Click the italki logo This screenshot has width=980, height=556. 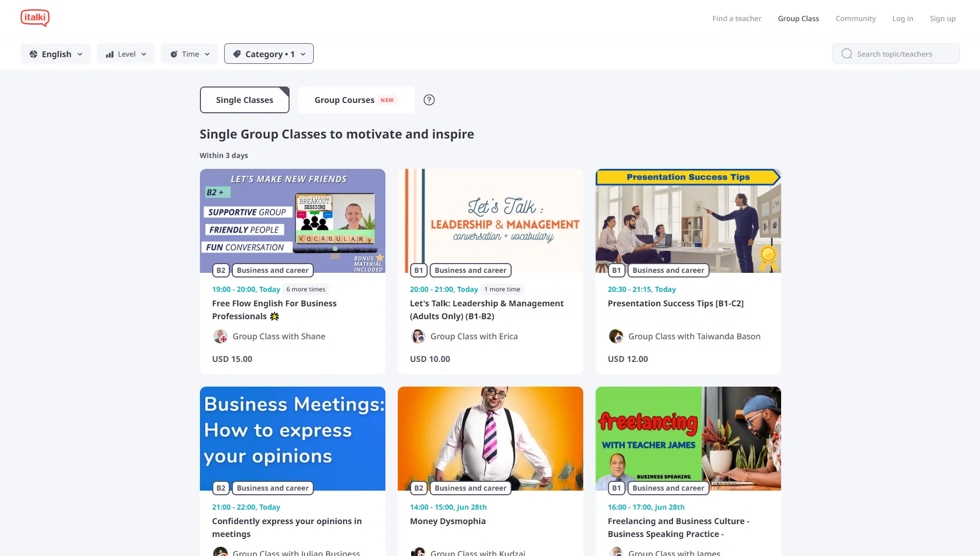pyautogui.click(x=35, y=18)
